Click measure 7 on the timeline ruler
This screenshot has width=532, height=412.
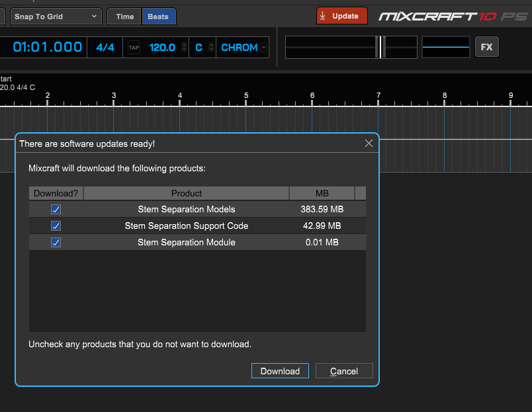pyautogui.click(x=378, y=96)
